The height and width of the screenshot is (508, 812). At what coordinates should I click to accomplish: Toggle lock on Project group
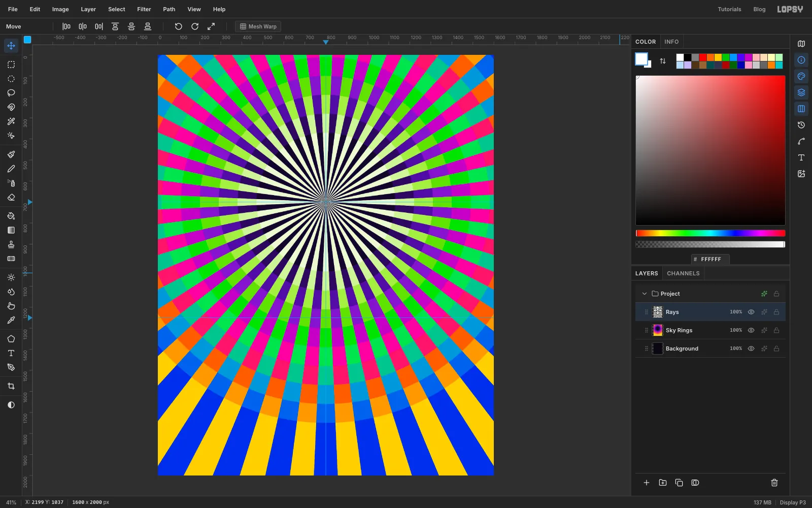[x=776, y=294]
